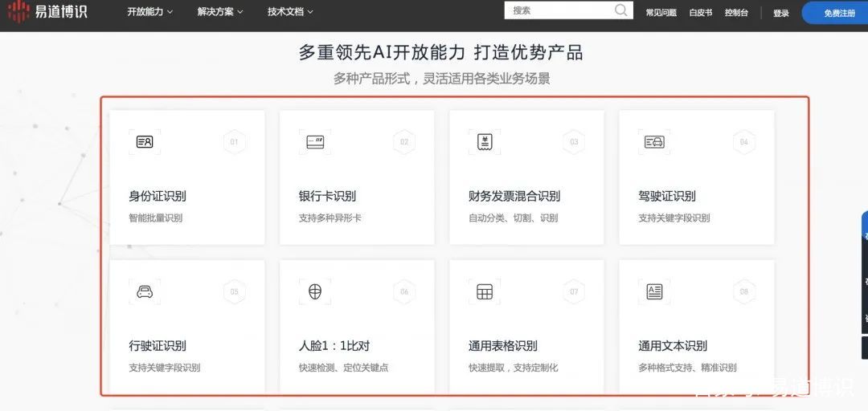This screenshot has width=868, height=411.
Task: Open the 通用表格识别 card title
Action: (502, 346)
